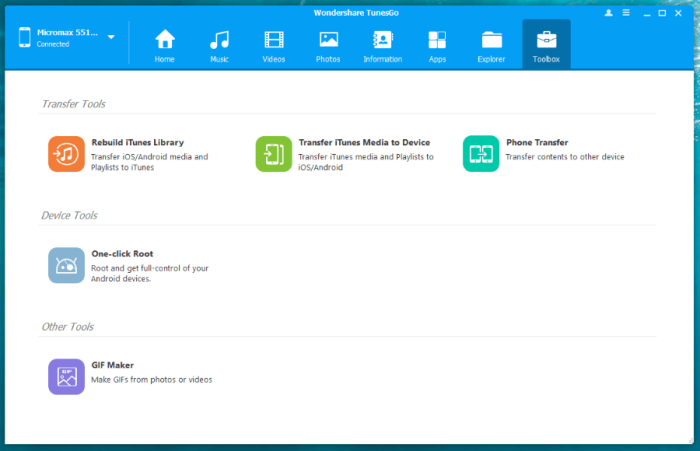
Task: Click the 'Connected' status text
Action: [x=53, y=44]
